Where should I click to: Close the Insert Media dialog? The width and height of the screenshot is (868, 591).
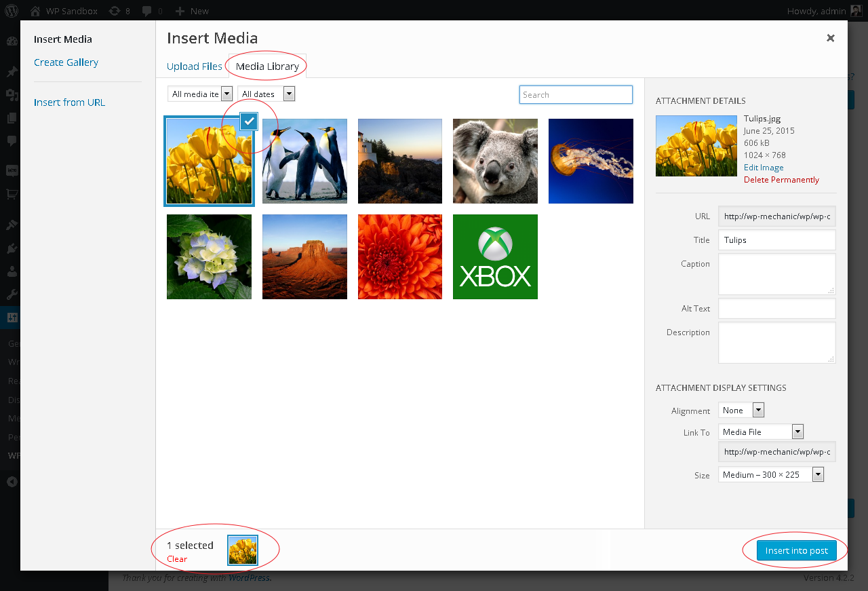(830, 38)
